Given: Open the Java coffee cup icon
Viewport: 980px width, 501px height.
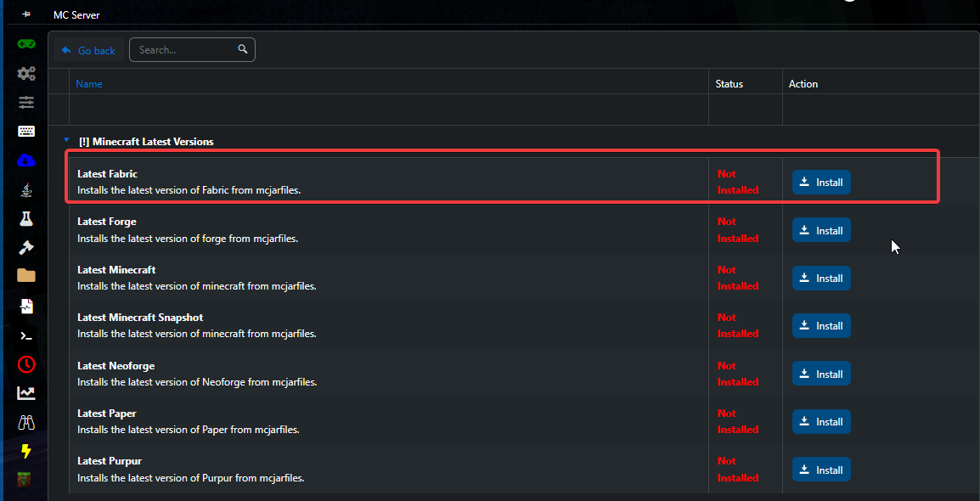Looking at the screenshot, I should coord(26,189).
